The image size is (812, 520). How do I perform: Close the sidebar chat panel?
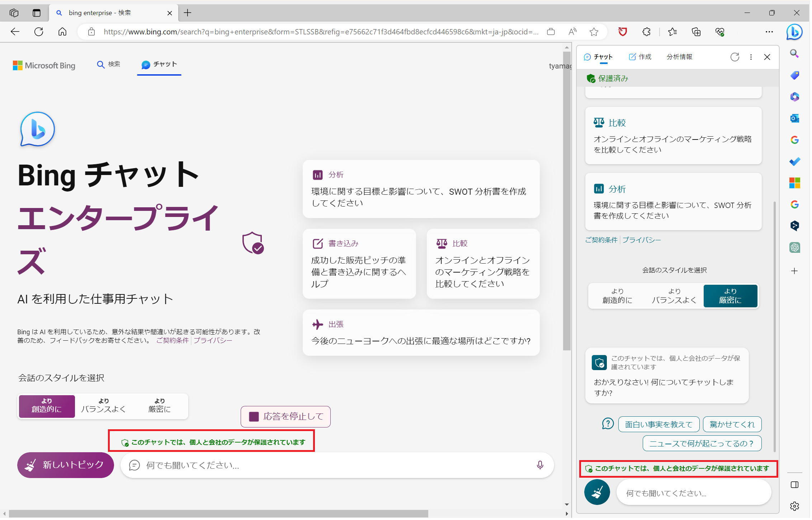click(x=767, y=57)
